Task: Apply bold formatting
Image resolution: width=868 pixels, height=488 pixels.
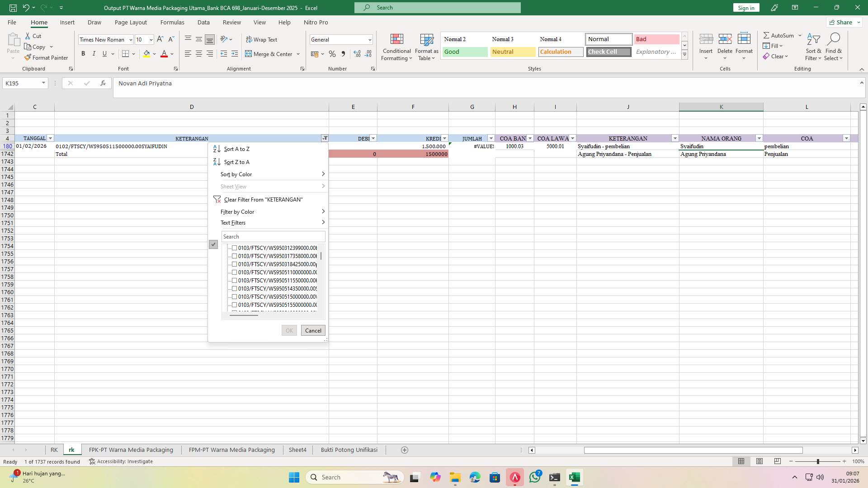Action: click(x=83, y=53)
